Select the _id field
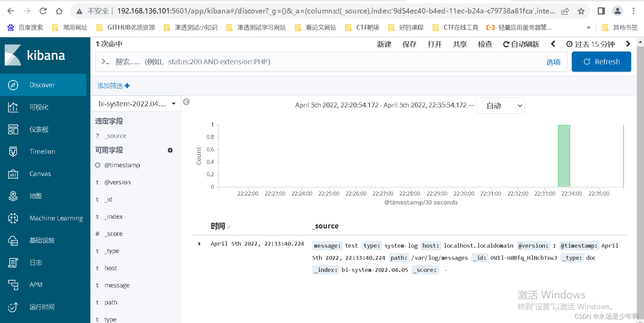644x323 pixels. tap(108, 199)
